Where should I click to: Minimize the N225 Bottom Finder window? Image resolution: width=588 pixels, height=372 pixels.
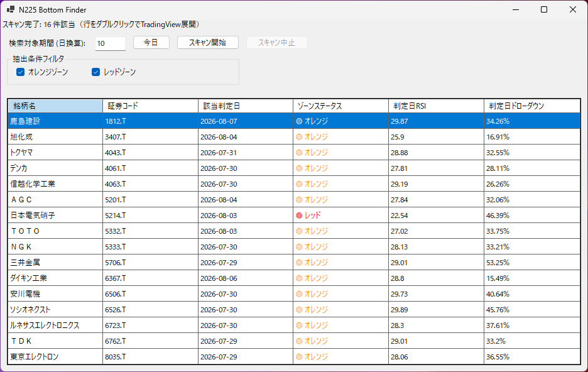516,10
